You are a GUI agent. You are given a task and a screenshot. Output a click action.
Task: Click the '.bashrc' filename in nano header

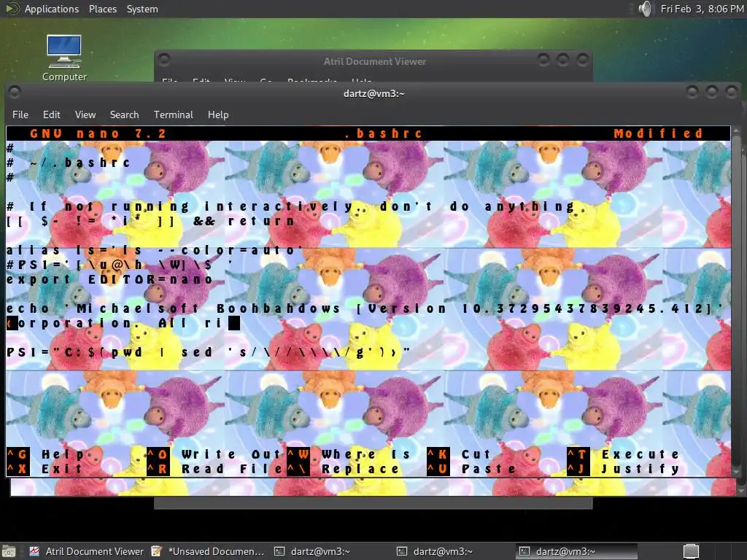(x=384, y=133)
